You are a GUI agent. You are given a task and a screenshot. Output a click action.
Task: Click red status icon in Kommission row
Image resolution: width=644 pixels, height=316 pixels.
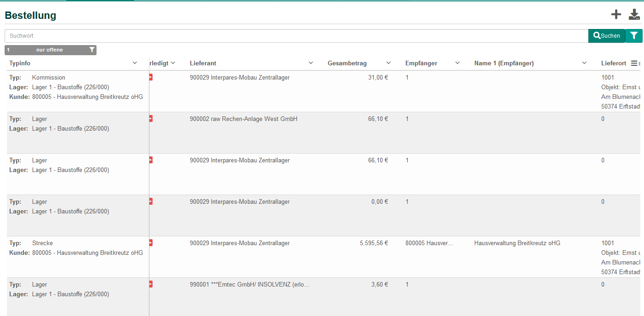point(151,77)
